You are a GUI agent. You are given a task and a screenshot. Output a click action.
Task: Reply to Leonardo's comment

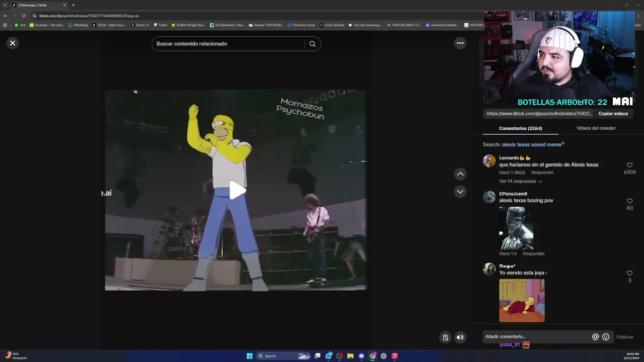pos(542,172)
